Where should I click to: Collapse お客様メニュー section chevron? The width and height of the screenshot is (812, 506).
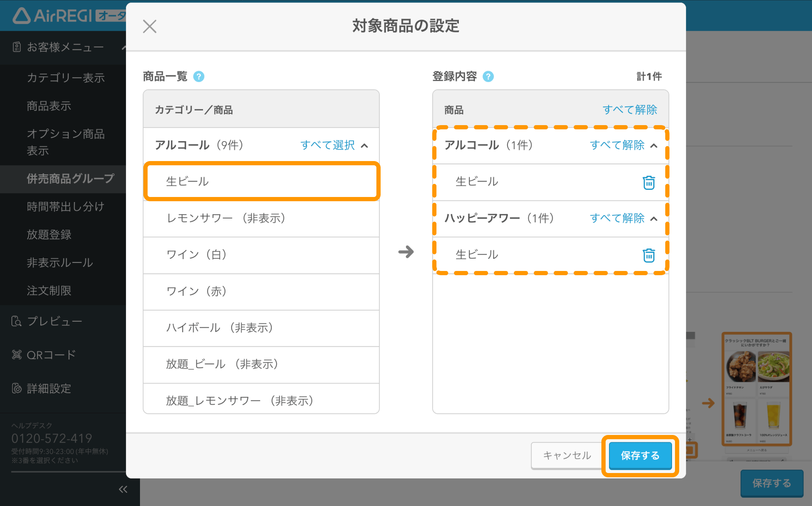123,47
